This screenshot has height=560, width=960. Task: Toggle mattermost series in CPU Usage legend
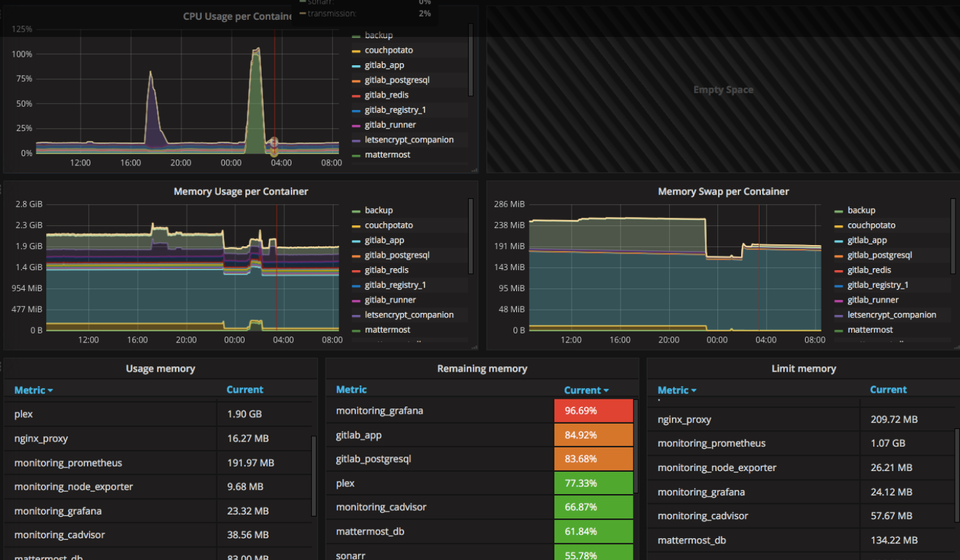[x=387, y=155]
